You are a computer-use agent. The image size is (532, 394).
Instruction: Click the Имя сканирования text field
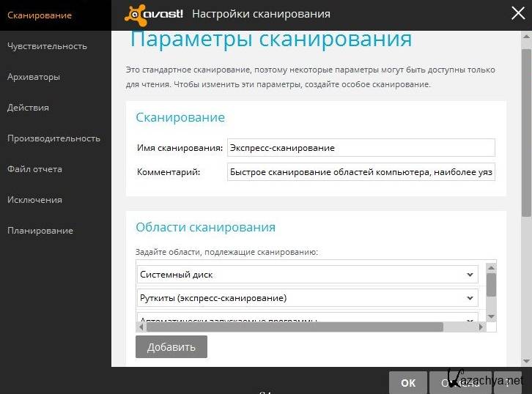[361, 148]
